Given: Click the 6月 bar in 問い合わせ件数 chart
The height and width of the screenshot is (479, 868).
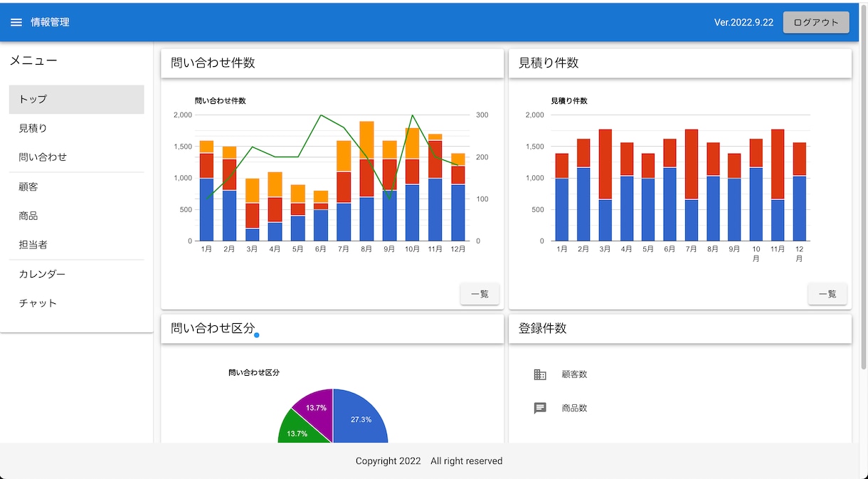Looking at the screenshot, I should pyautogui.click(x=321, y=216).
